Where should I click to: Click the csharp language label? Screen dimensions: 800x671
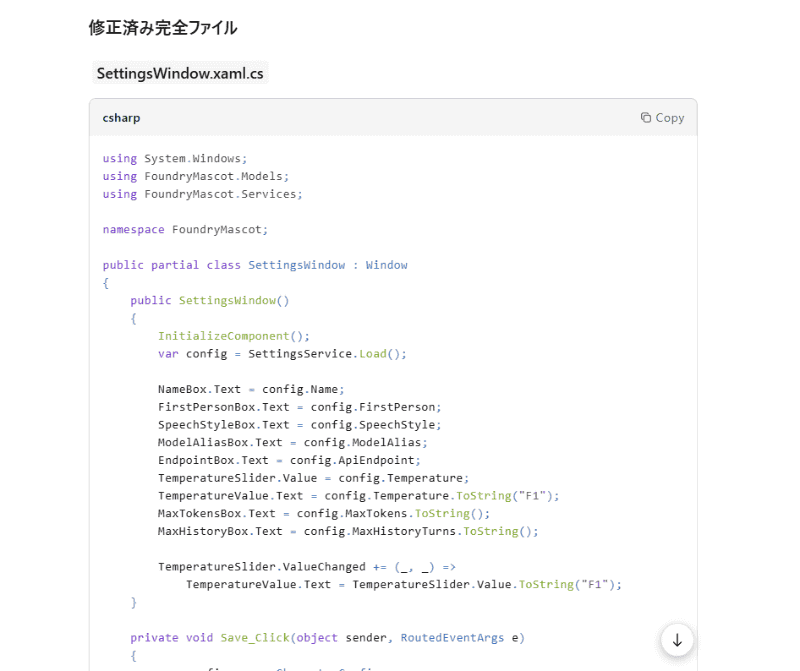click(121, 117)
